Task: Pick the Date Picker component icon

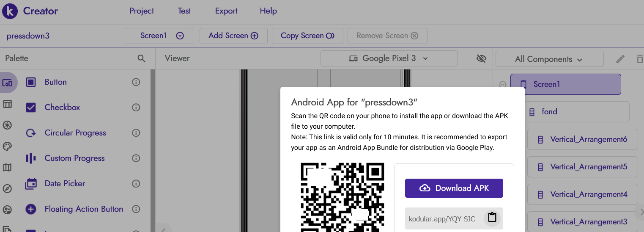Action: [31, 184]
